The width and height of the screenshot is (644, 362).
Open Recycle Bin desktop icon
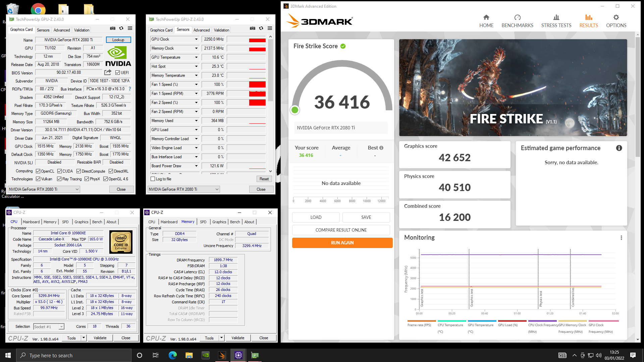click(13, 9)
